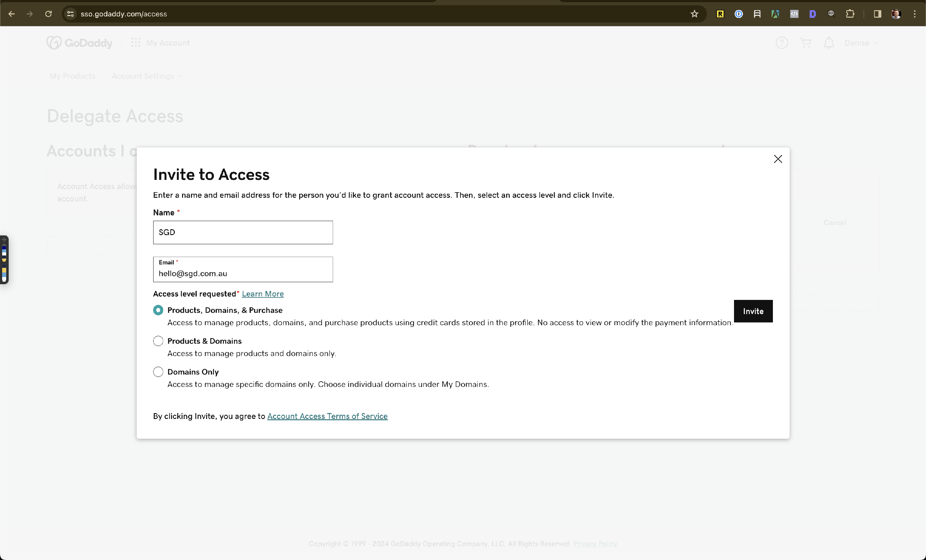
Task: Select Products, Domains, & Purchase access level
Action: (x=158, y=310)
